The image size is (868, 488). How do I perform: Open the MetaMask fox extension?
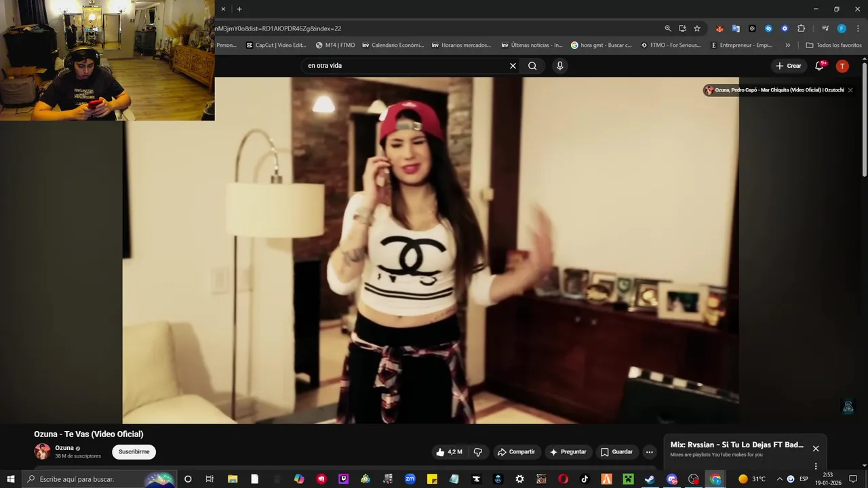tap(719, 28)
